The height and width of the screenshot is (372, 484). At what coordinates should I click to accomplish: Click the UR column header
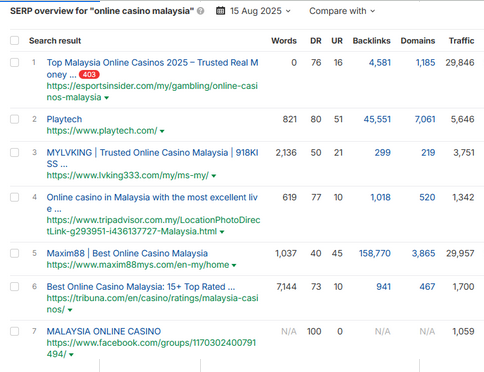[337, 41]
